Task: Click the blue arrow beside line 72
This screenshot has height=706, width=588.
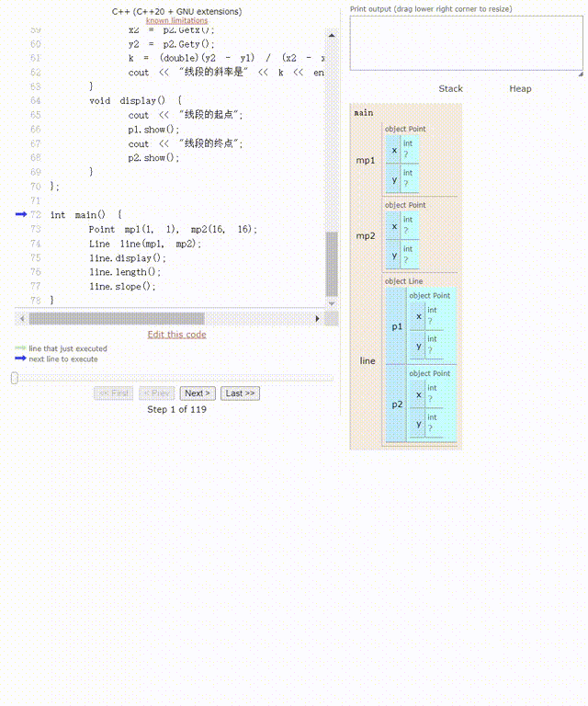Action: tap(22, 214)
